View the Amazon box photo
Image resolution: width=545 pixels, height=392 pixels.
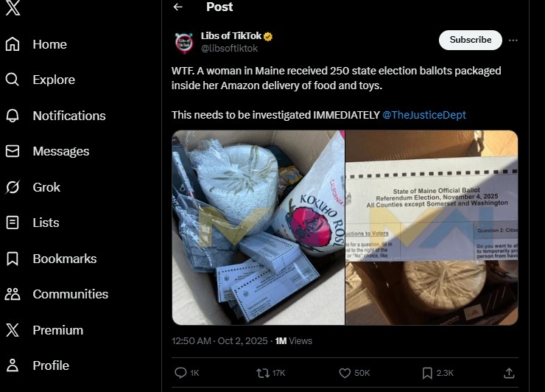coord(258,227)
